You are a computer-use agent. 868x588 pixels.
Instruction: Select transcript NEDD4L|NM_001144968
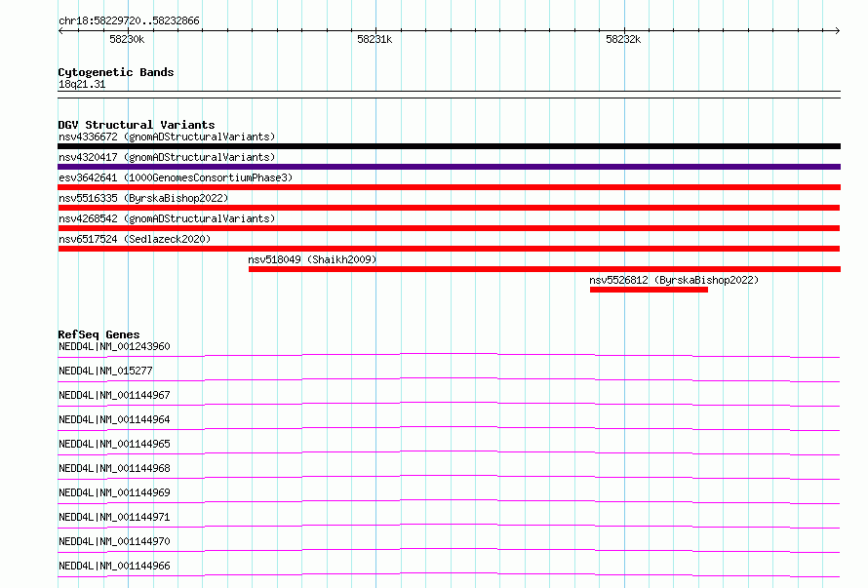[114, 468]
